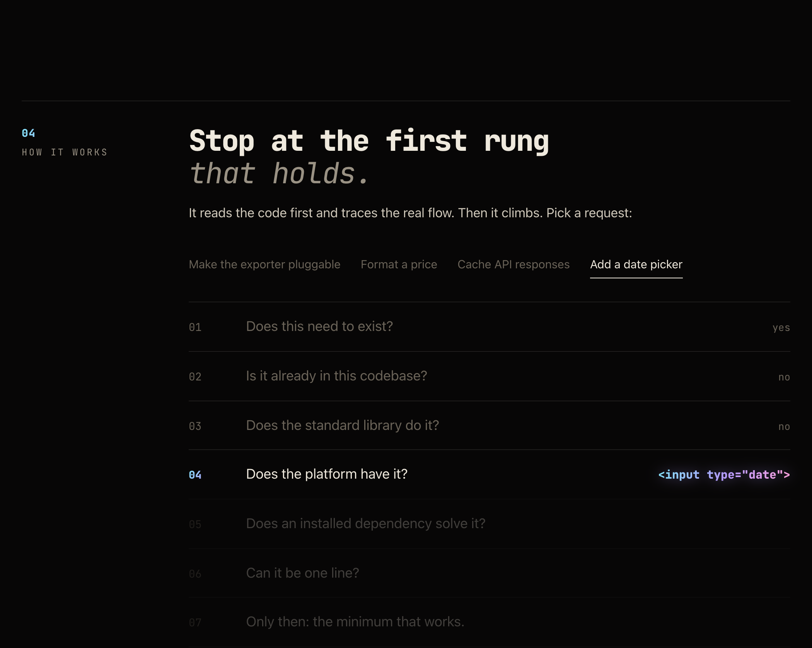Switch to the "Format a price" request
The width and height of the screenshot is (812, 648).
[x=399, y=264]
